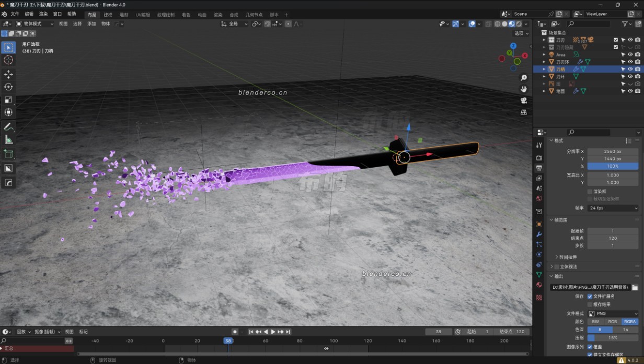This screenshot has height=364, width=644.
Task: Select the BW color mode button
Action: (x=595, y=322)
